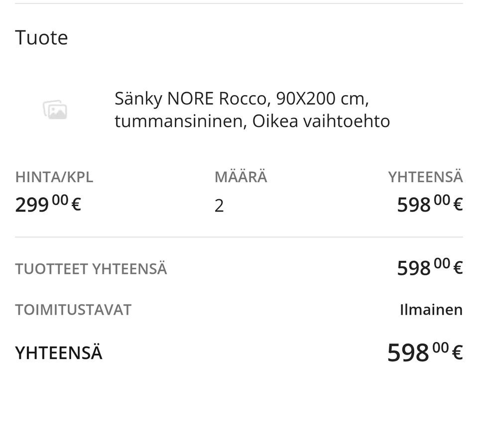Click the HINTA/KPL column label
Screen dimensions: 478x448
tap(54, 177)
